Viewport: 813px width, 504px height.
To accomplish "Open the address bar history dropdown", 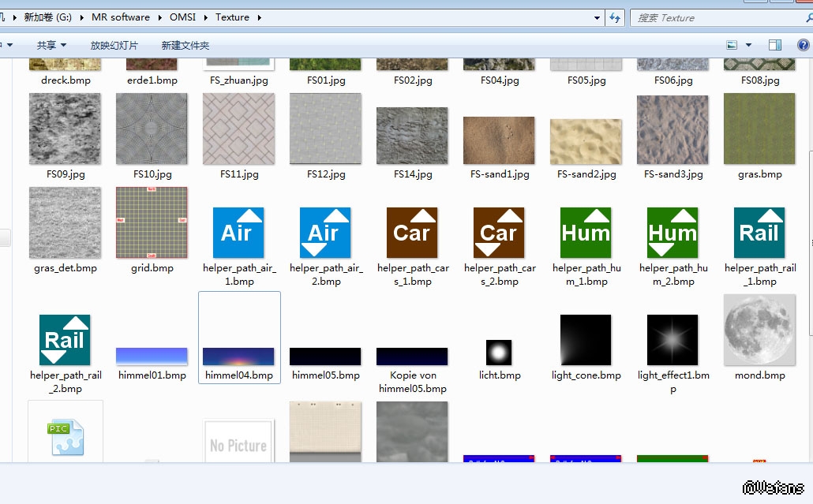I will pos(598,17).
